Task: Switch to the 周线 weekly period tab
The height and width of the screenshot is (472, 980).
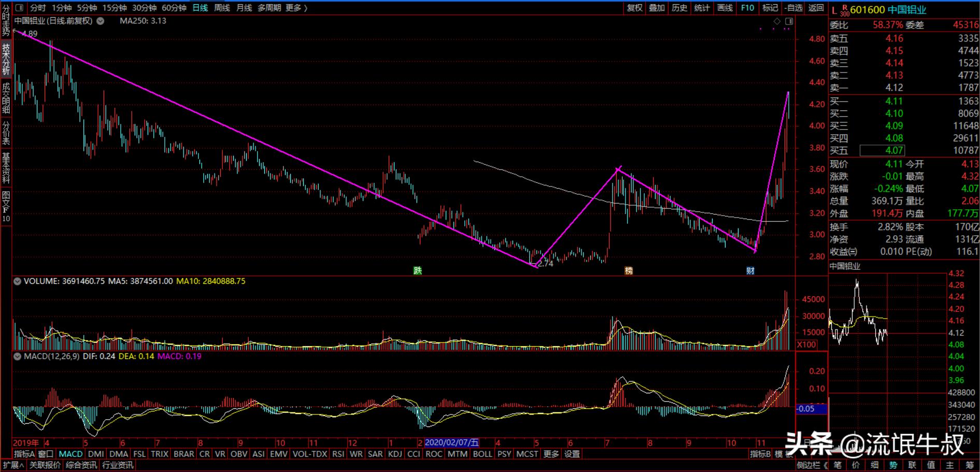Action: [x=222, y=8]
